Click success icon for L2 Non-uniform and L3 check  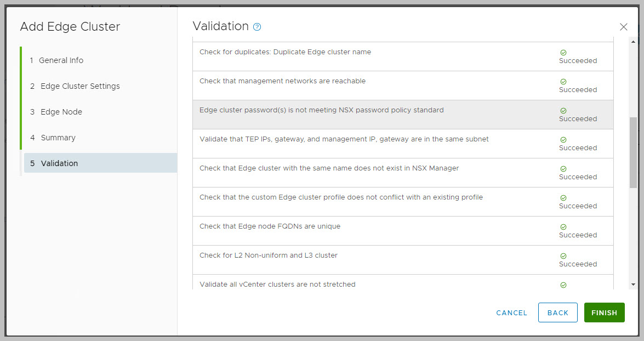pos(563,256)
